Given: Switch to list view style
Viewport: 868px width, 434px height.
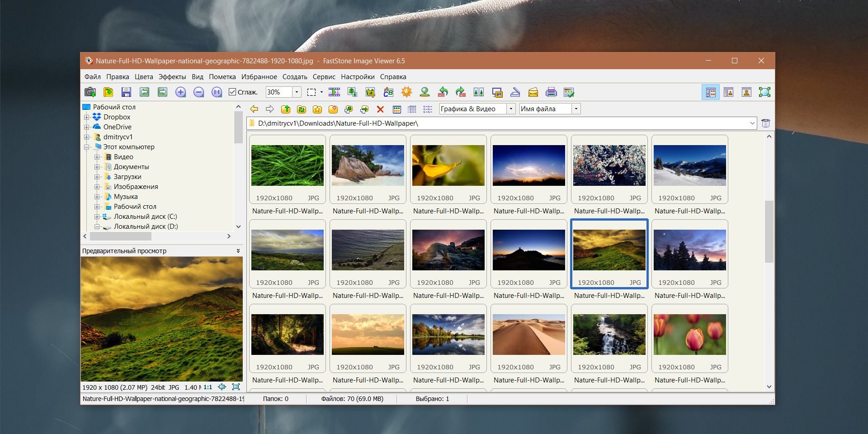Looking at the screenshot, I should (428, 109).
